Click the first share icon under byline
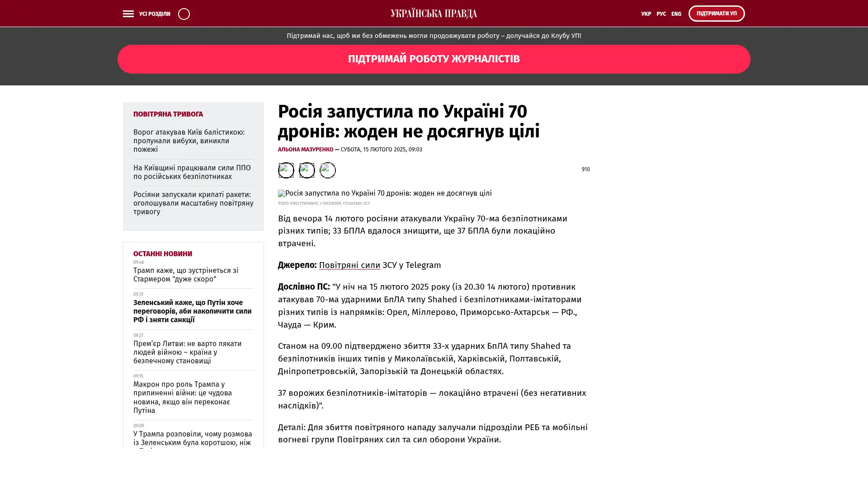 286,170
